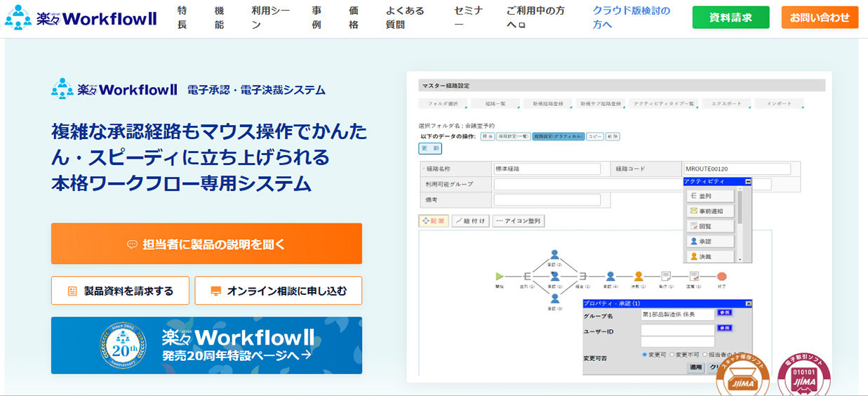Image resolution: width=868 pixels, height=396 pixels.
Task: Open the ご利用中の方へ link
Action: 535,18
